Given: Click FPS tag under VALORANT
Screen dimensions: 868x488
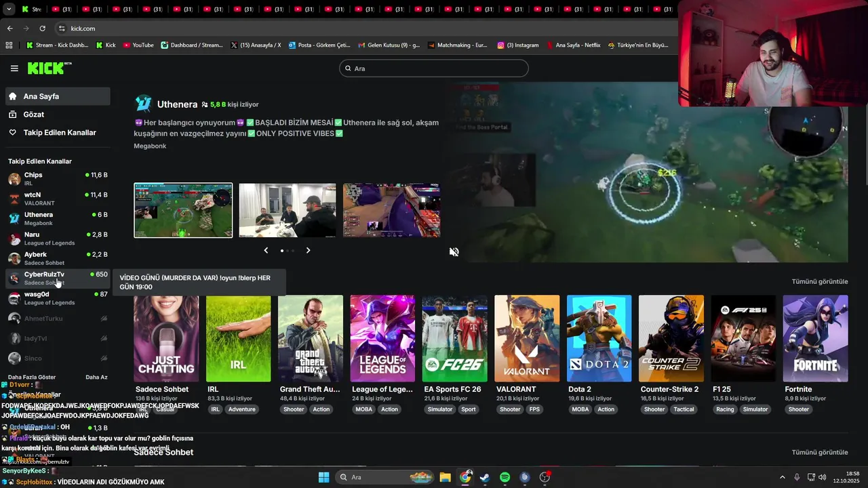Looking at the screenshot, I should coord(534,409).
